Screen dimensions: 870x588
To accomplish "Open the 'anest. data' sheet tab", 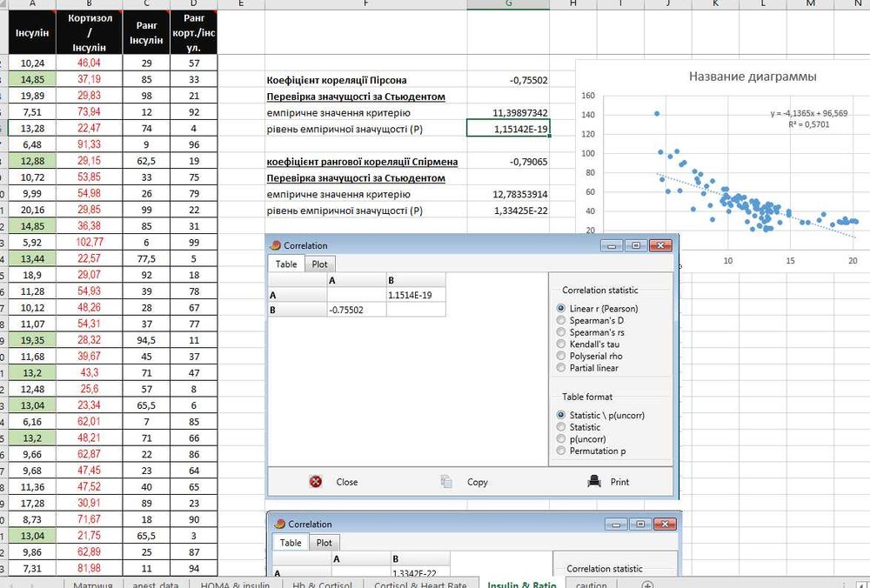I will [156, 585].
